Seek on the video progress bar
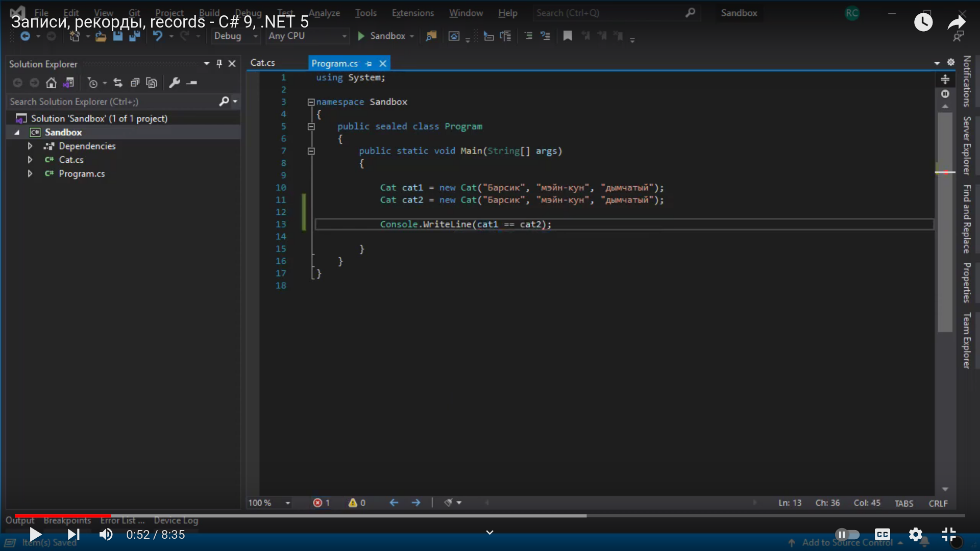980x551 pixels. tap(357, 516)
